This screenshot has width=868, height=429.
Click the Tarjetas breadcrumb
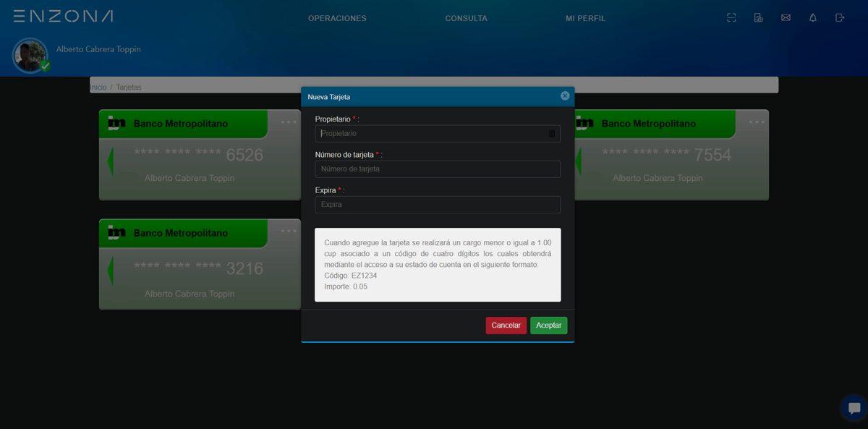(129, 87)
